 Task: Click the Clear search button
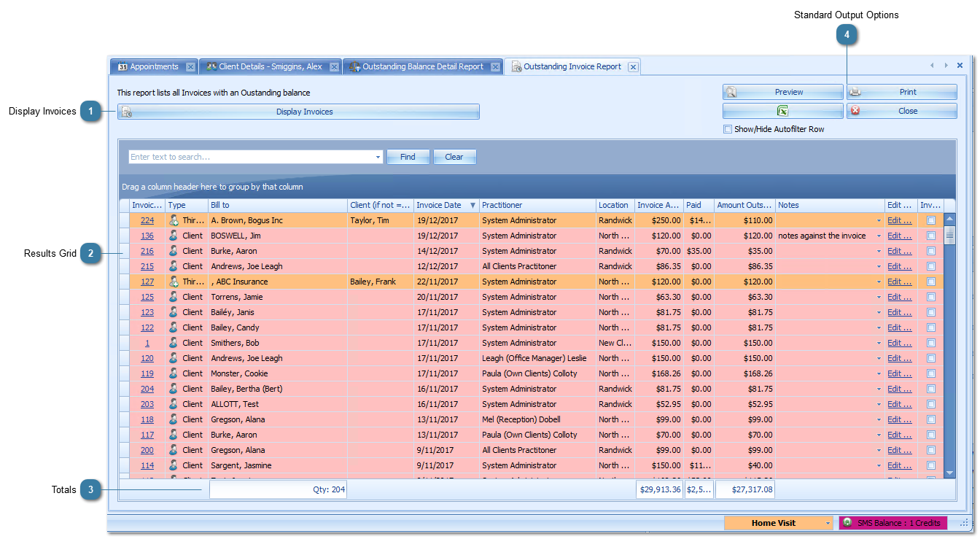coord(454,157)
